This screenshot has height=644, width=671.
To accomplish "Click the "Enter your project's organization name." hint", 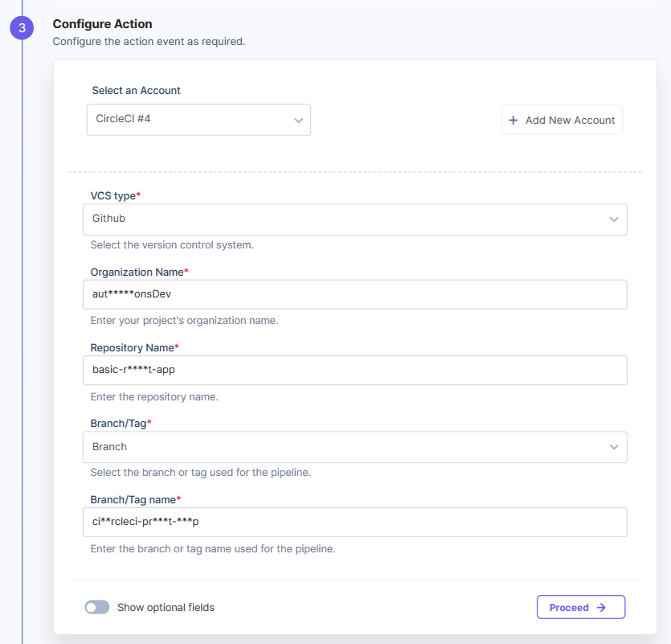I will pos(184,321).
